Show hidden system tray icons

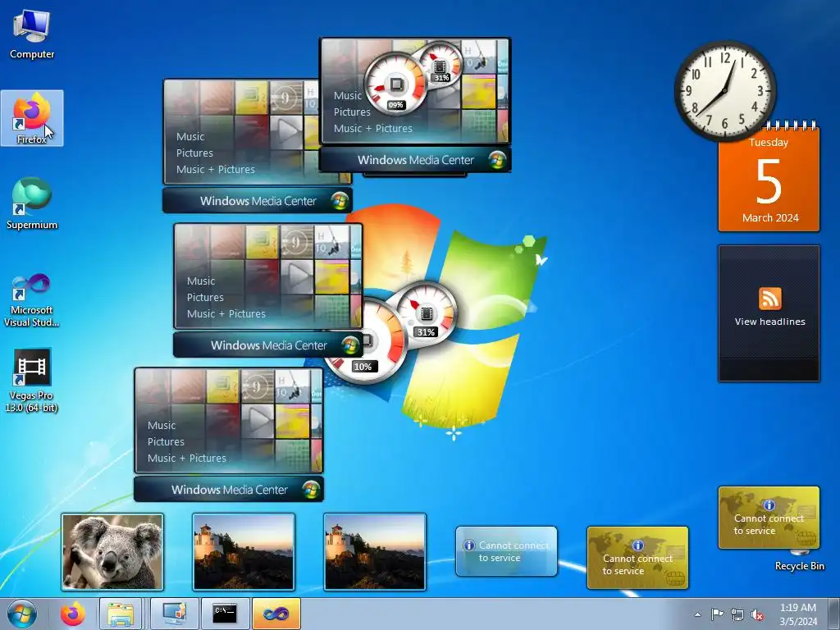click(697, 614)
